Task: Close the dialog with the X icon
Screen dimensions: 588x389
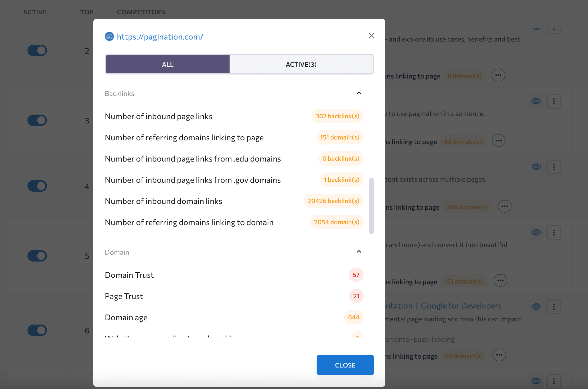Action: (371, 36)
